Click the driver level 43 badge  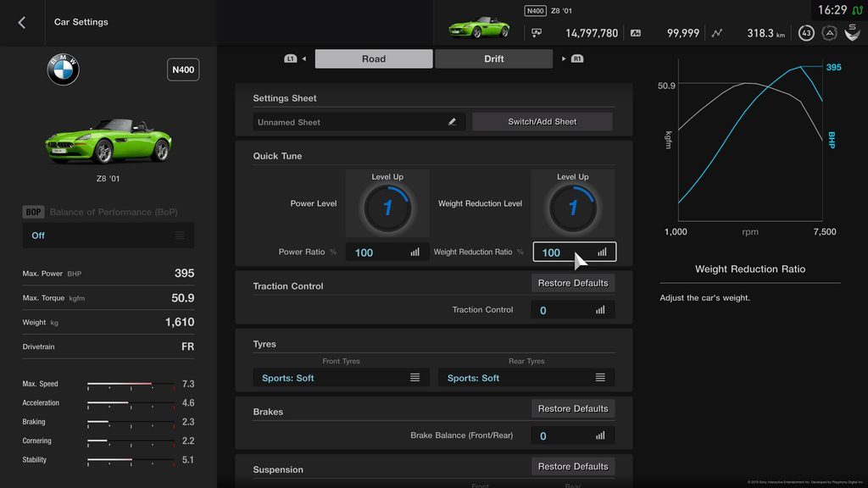pyautogui.click(x=806, y=33)
